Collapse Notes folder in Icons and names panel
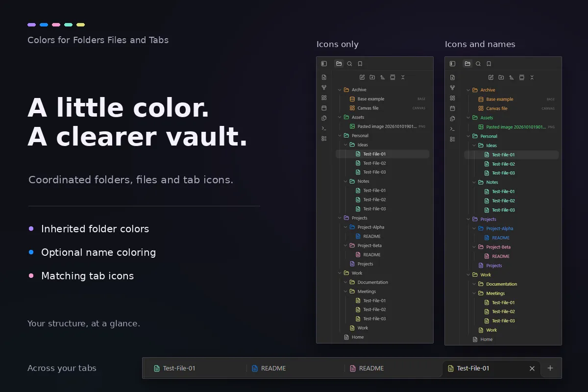This screenshot has height=392, width=588. pos(474,182)
